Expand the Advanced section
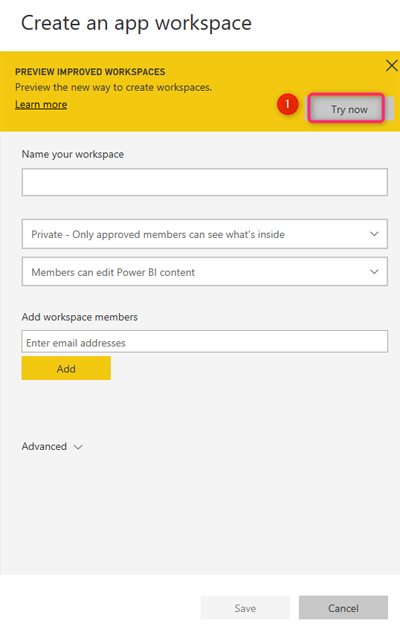400x638 pixels. coord(52,446)
